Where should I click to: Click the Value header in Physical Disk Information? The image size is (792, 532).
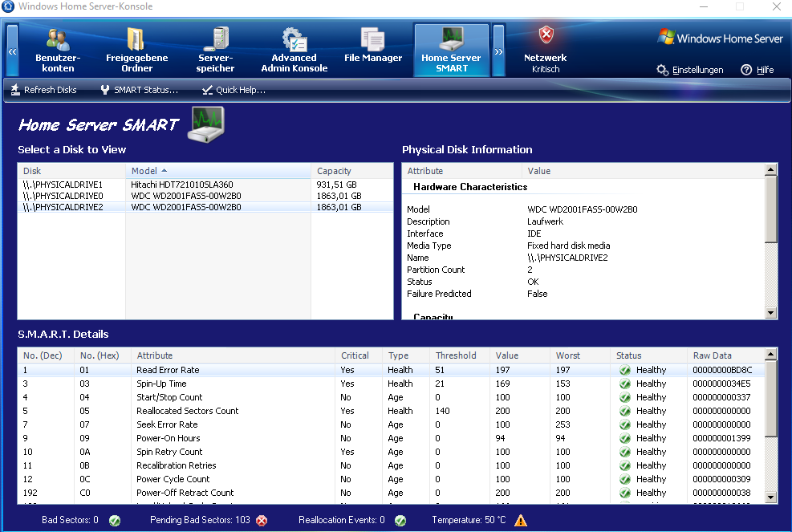click(x=644, y=171)
